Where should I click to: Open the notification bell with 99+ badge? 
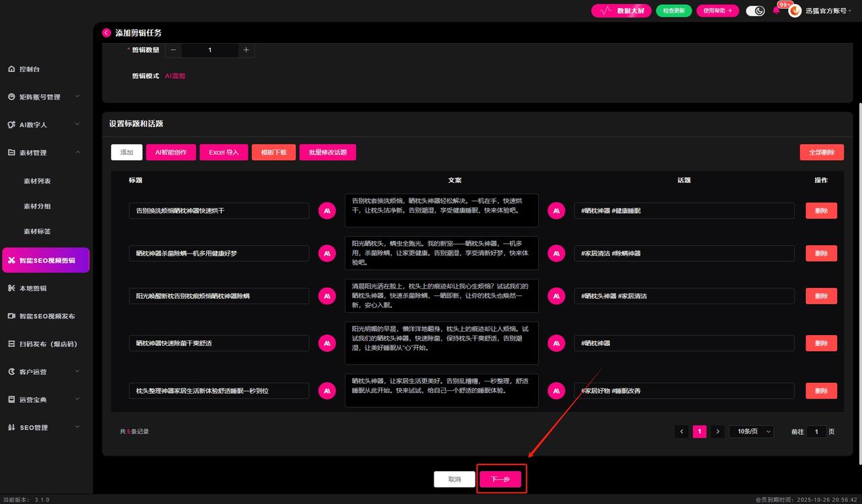click(x=776, y=11)
